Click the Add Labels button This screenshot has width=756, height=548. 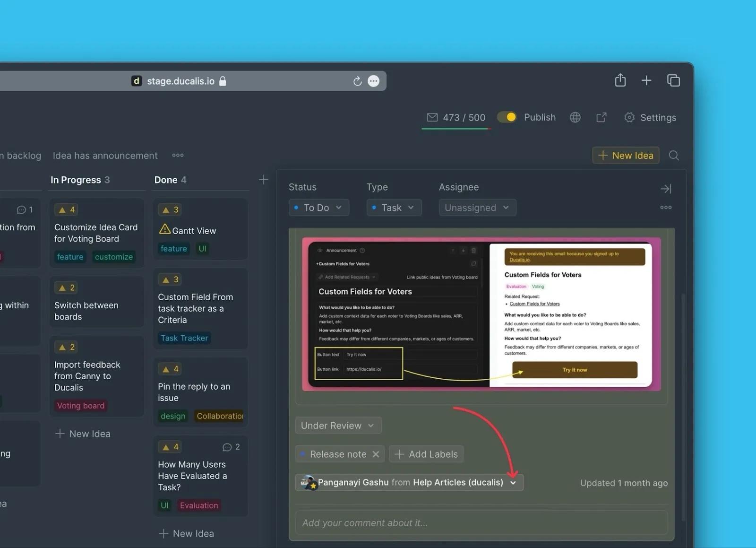pos(426,454)
